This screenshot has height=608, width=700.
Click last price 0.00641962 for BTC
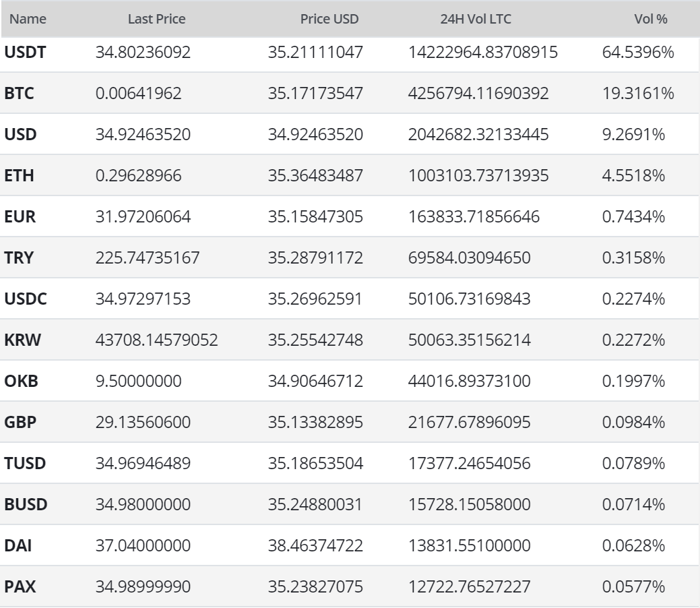(x=138, y=94)
